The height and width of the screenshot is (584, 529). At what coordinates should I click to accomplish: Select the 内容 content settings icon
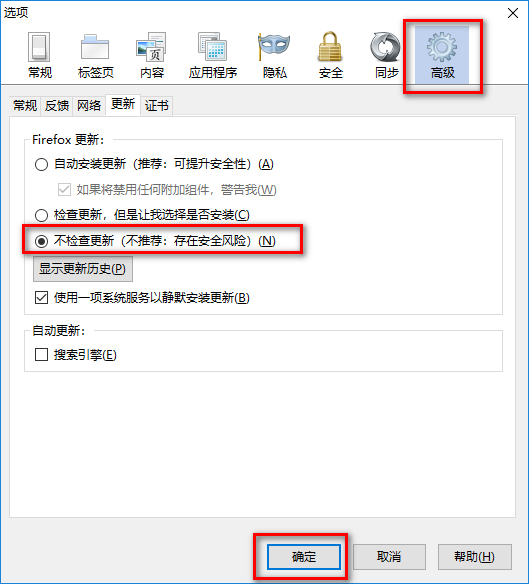152,55
